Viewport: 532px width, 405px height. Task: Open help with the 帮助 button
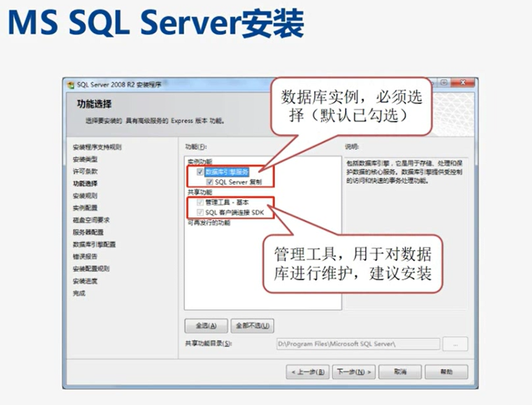pos(446,372)
